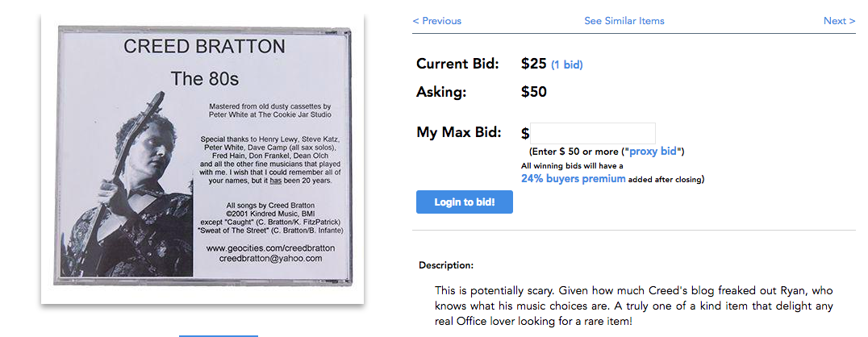Screen dimensions: 868x337
Task: Click the My Max Bid label
Action: tap(459, 133)
